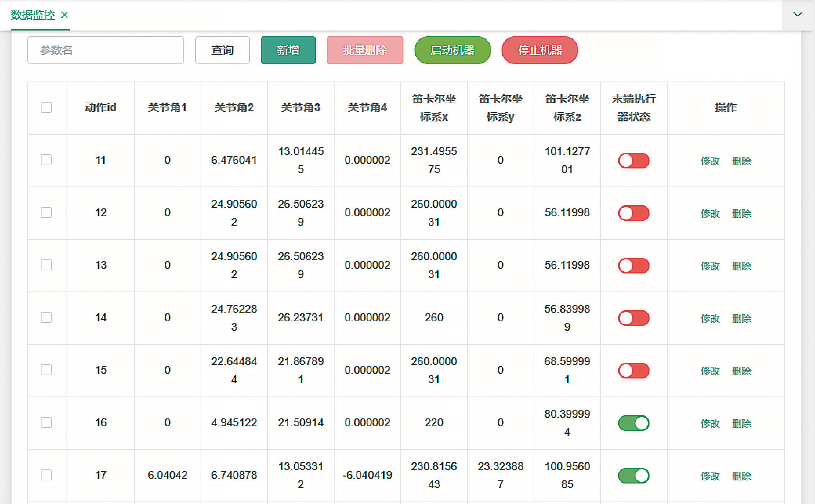Click the 查询 button
Viewport: 815px width, 504px height.
pyautogui.click(x=222, y=50)
